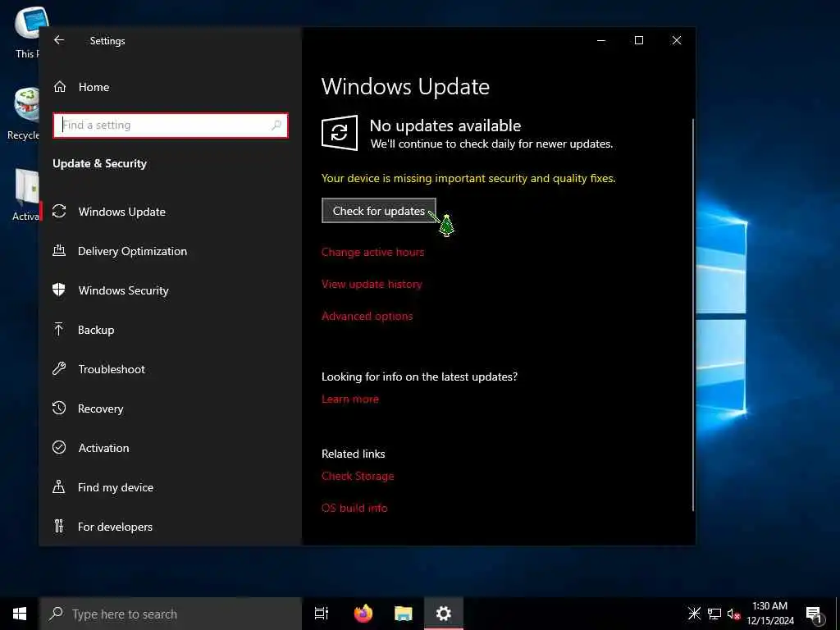Open Windows Security section
This screenshot has height=630, width=840.
(123, 290)
